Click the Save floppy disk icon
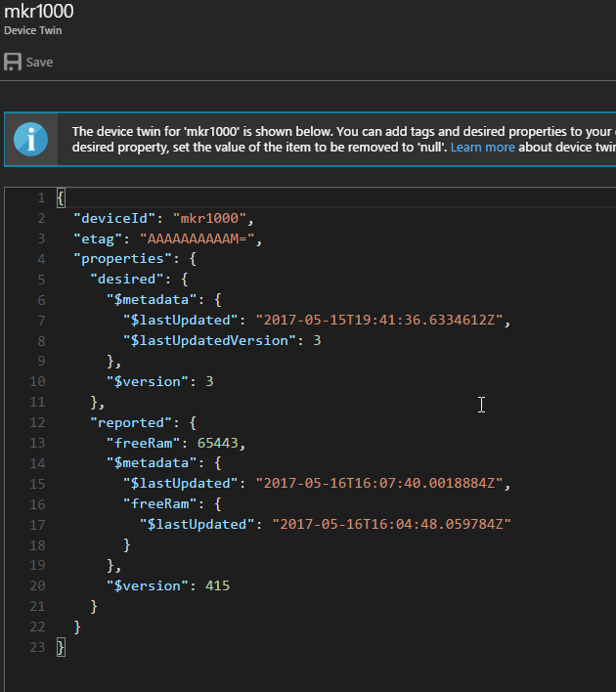The image size is (616, 692). [14, 63]
